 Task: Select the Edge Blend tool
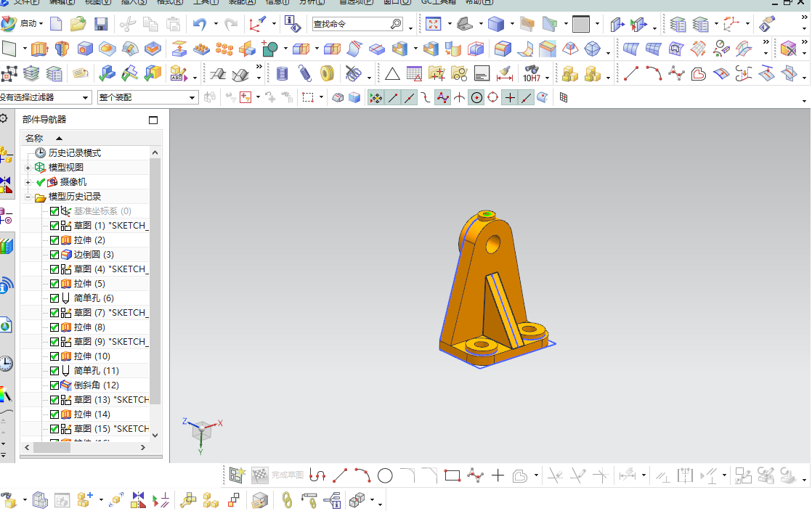click(503, 49)
